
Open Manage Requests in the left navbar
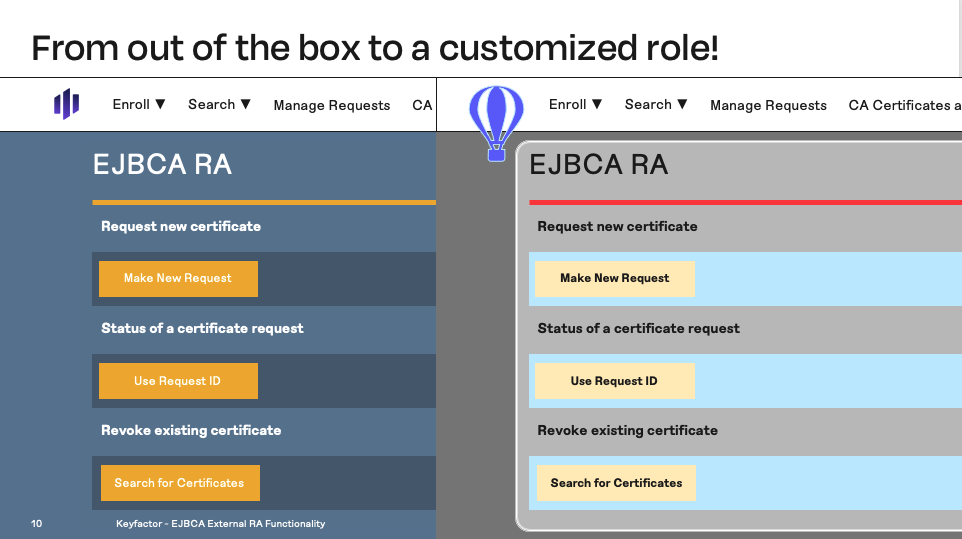click(332, 105)
